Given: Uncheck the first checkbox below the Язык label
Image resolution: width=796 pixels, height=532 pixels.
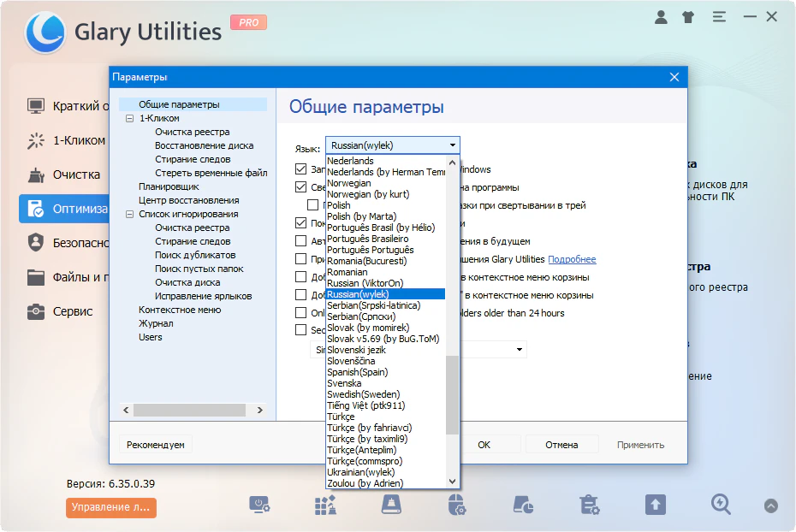Looking at the screenshot, I should pos(301,169).
